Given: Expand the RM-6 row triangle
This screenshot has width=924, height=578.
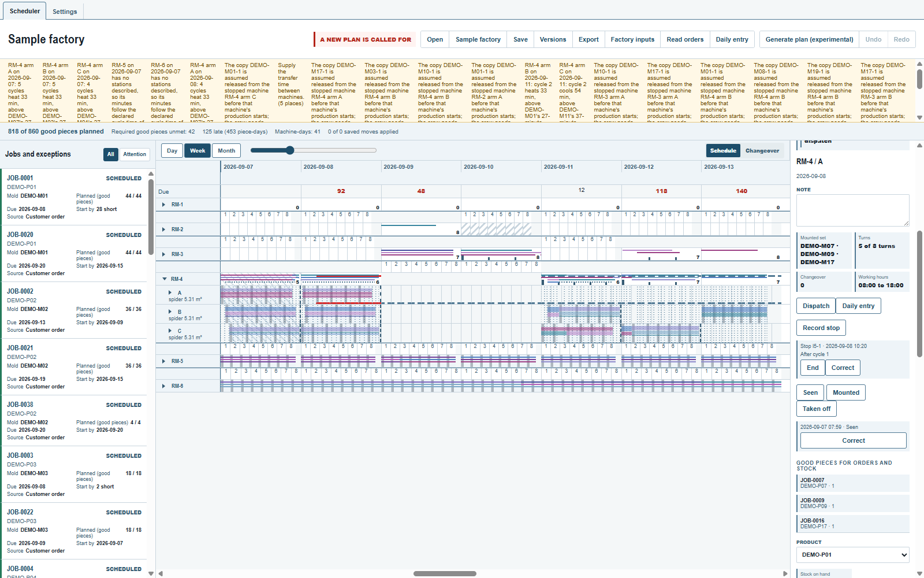Looking at the screenshot, I should click(x=164, y=386).
